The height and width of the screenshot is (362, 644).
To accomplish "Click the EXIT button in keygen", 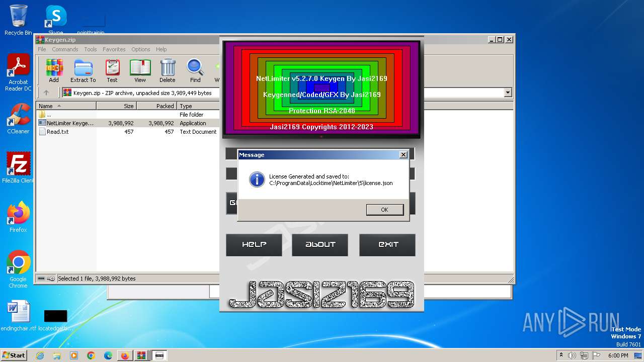I will [x=387, y=245].
